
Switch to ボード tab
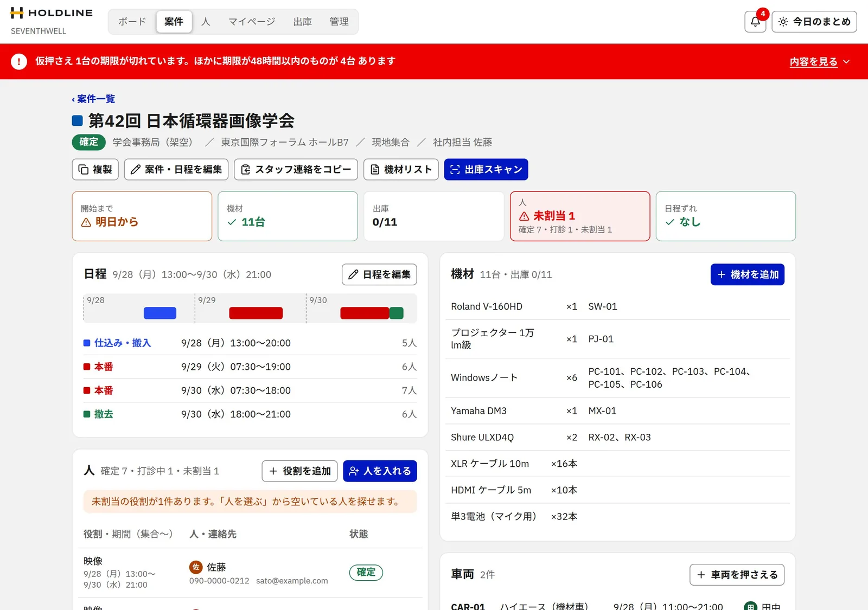coord(132,22)
